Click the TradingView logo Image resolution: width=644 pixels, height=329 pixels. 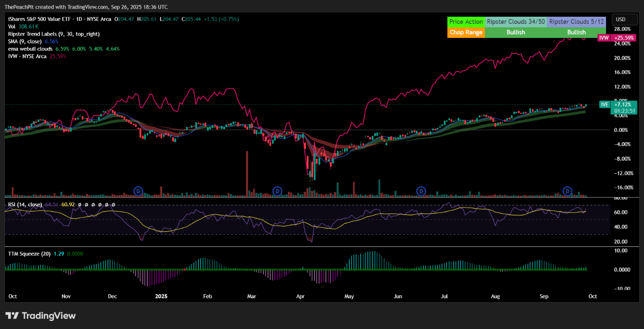(x=41, y=315)
